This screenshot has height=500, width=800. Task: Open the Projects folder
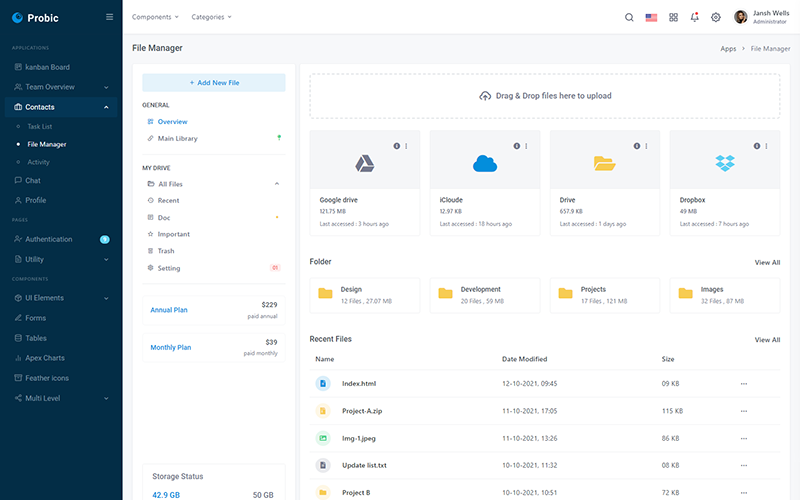605,295
